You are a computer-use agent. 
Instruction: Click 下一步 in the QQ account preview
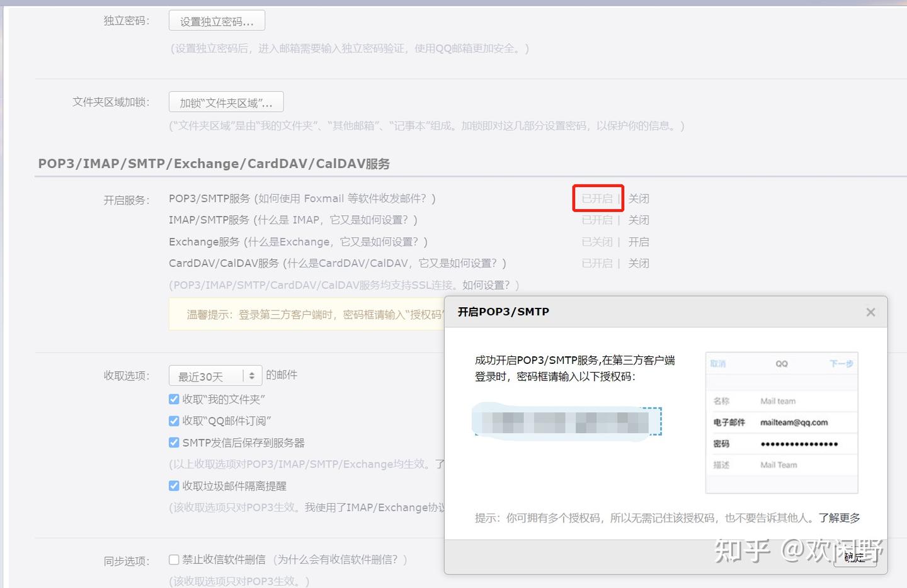pos(841,363)
